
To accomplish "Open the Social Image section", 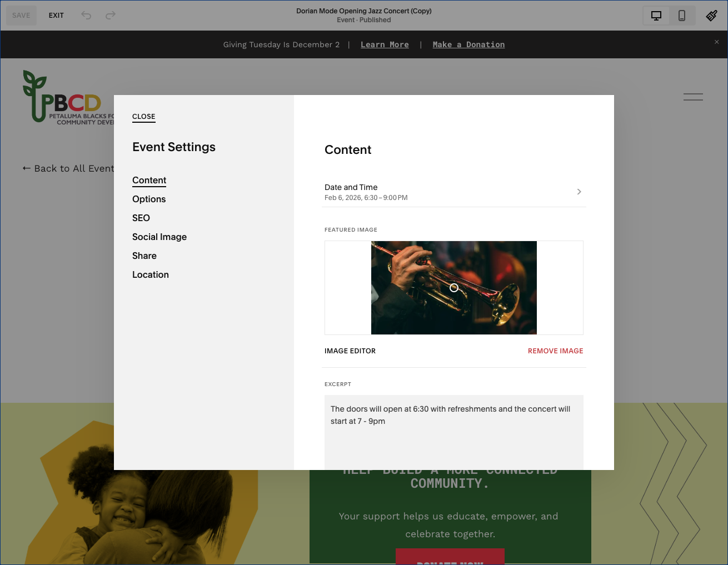I will point(159,237).
